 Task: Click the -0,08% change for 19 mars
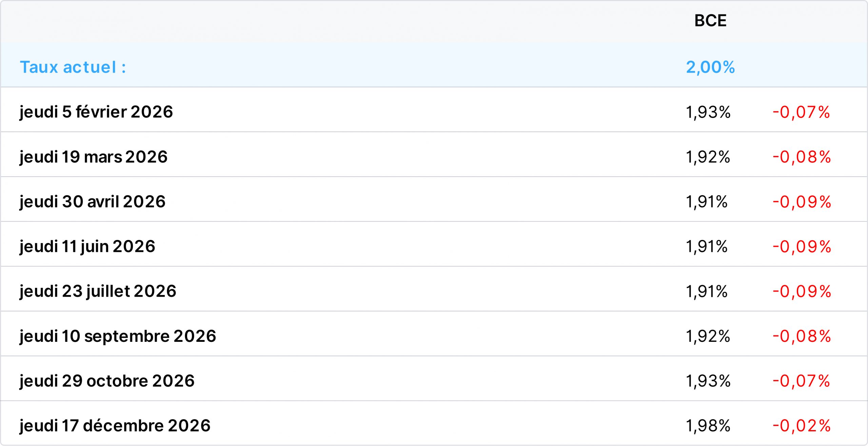click(x=802, y=157)
